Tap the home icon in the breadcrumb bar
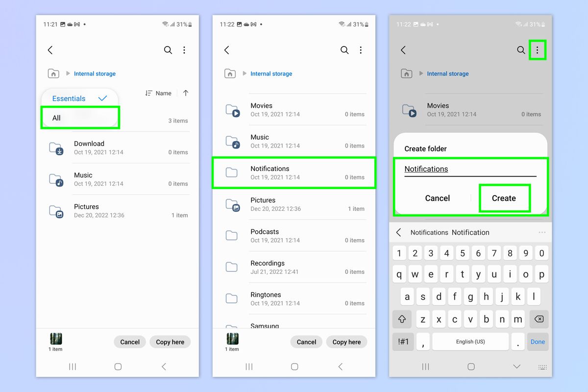The image size is (588, 392). click(x=53, y=73)
